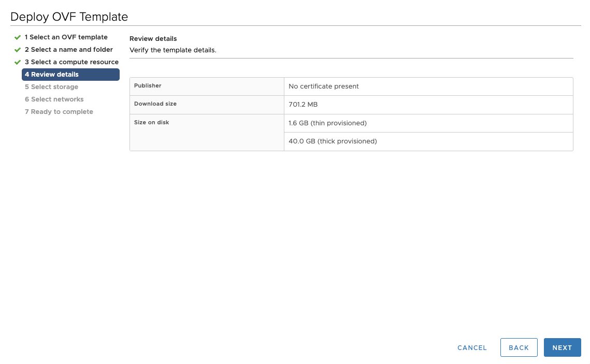Return to step 3 Select a compute resource

tap(71, 62)
